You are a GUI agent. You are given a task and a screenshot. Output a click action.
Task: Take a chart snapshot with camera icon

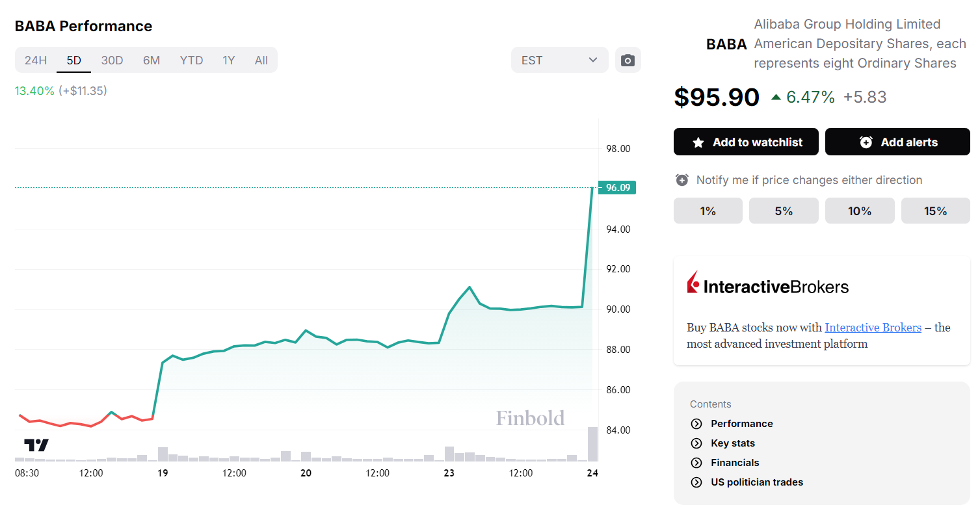pyautogui.click(x=628, y=60)
